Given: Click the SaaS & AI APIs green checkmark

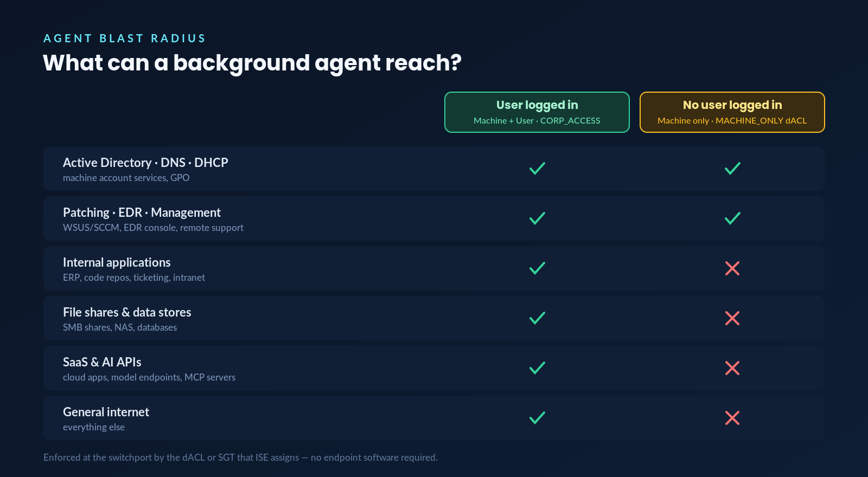Looking at the screenshot, I should click(x=537, y=368).
